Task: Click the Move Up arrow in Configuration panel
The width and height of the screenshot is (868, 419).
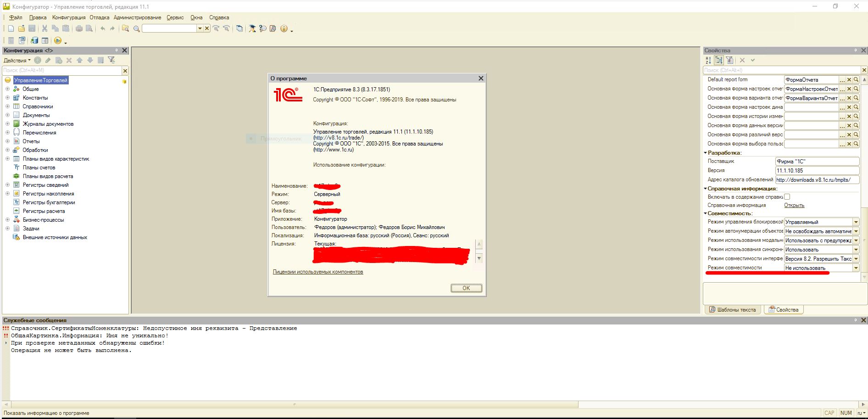Action: [79, 60]
